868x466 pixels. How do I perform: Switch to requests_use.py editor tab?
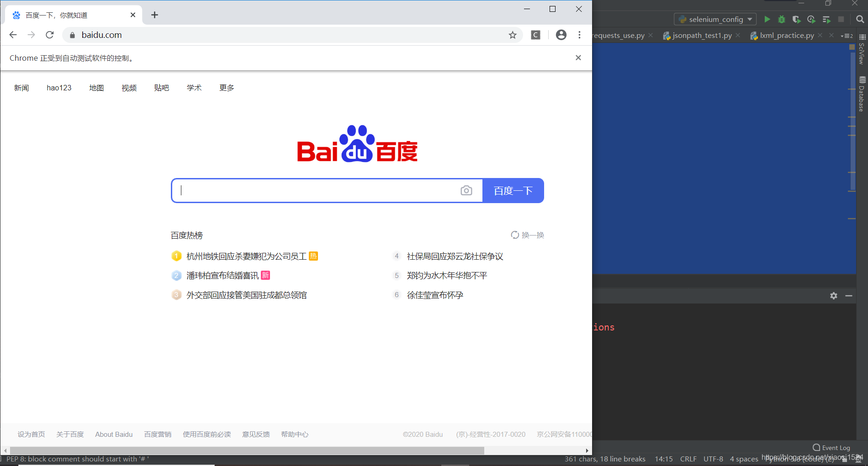pos(619,36)
